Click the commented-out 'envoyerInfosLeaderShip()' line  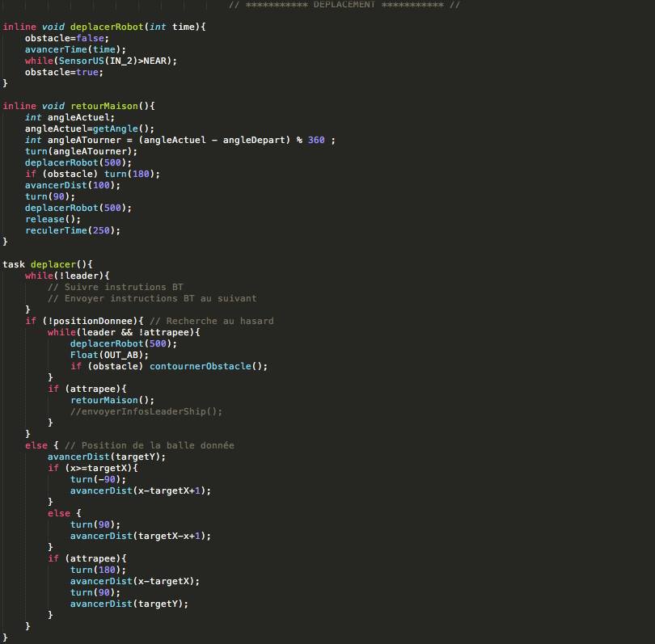(146, 411)
